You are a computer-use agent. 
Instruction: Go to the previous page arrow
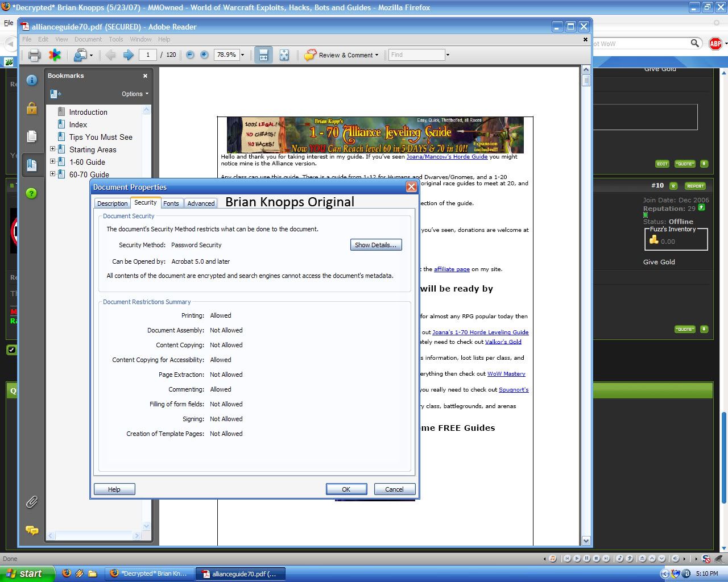(111, 55)
